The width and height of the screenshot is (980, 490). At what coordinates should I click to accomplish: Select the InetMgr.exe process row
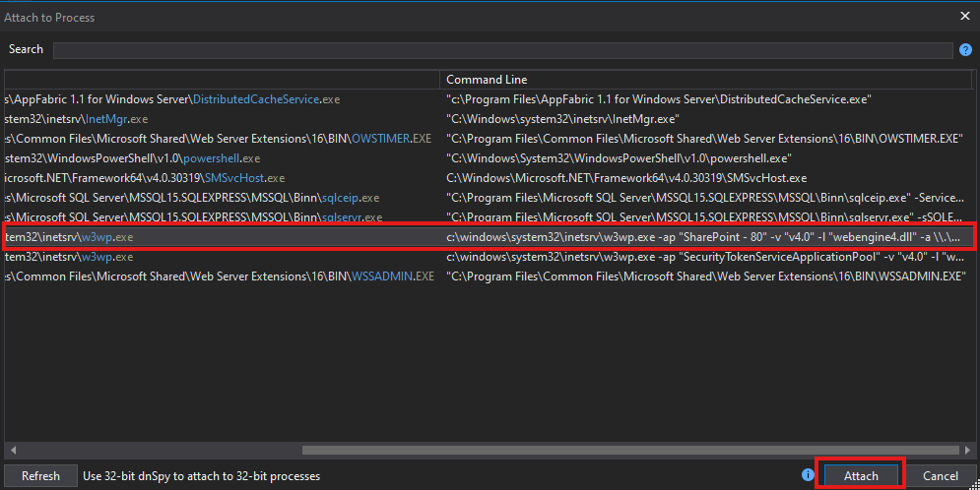489,119
